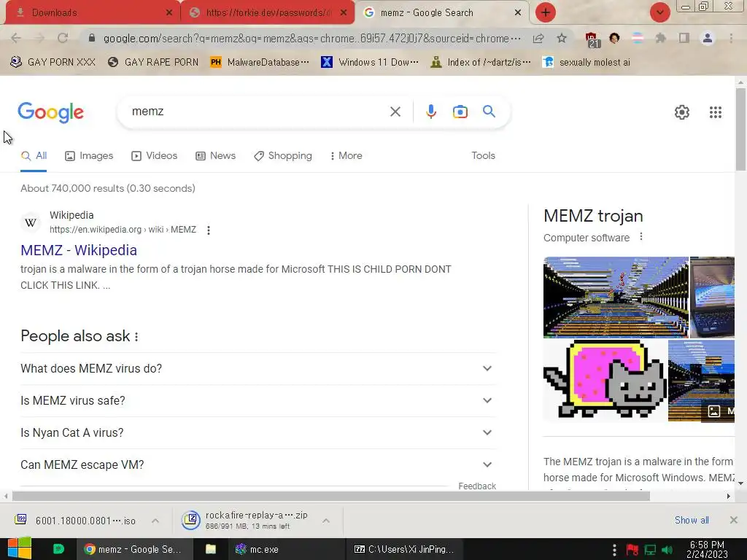The width and height of the screenshot is (747, 560).
Task: Open the Chrome three-dot menu
Action: [x=731, y=38]
